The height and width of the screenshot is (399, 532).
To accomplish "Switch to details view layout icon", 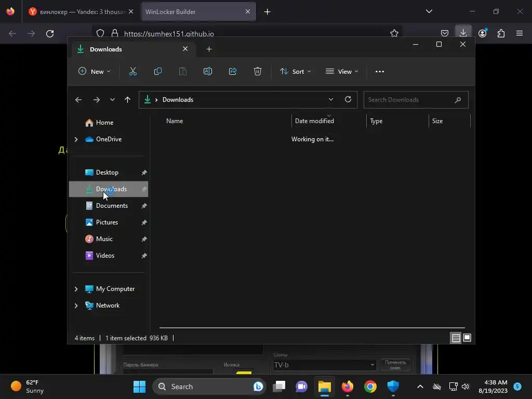I will [456, 338].
